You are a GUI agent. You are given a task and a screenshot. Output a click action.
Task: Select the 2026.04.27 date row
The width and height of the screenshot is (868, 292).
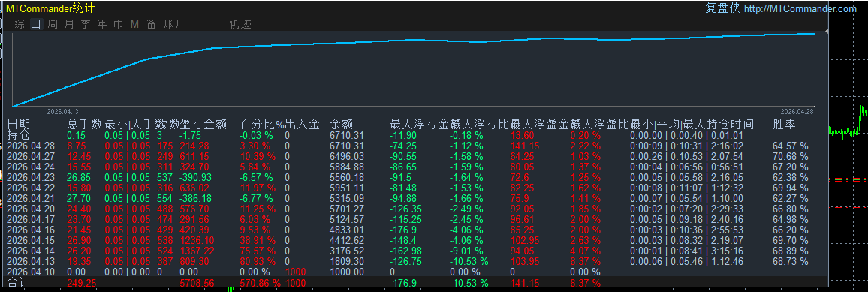click(31, 156)
